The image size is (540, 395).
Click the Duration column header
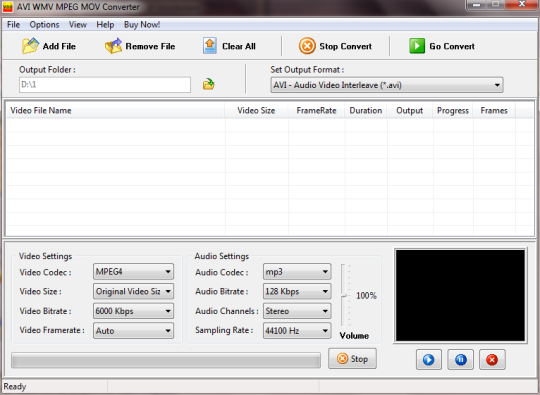pos(366,111)
